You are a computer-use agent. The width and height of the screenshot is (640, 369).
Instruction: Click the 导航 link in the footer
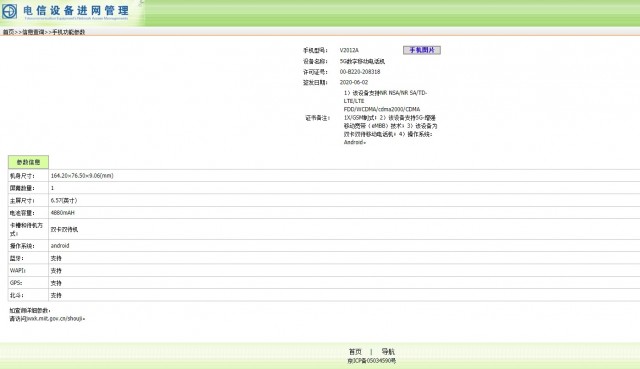(x=388, y=351)
